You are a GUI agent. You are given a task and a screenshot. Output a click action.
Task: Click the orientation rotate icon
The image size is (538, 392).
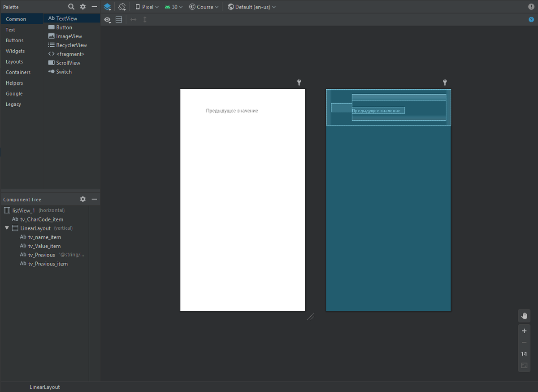click(x=121, y=7)
